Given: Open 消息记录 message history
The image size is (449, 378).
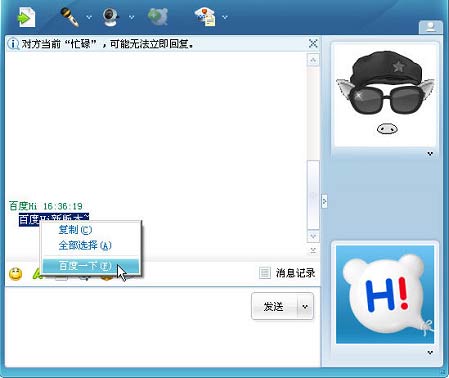Looking at the screenshot, I should (287, 273).
